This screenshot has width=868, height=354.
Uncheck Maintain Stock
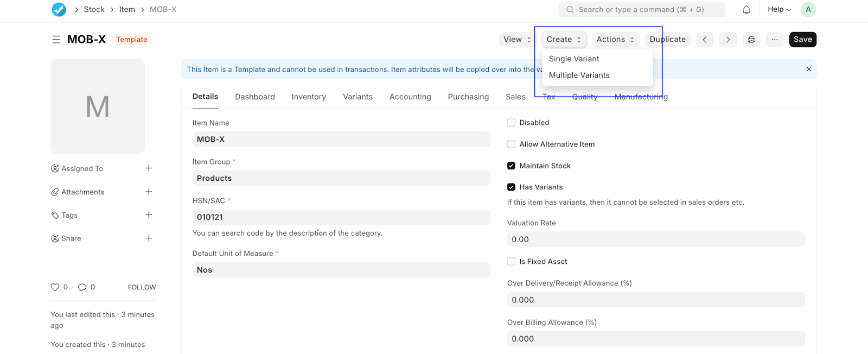pos(511,166)
